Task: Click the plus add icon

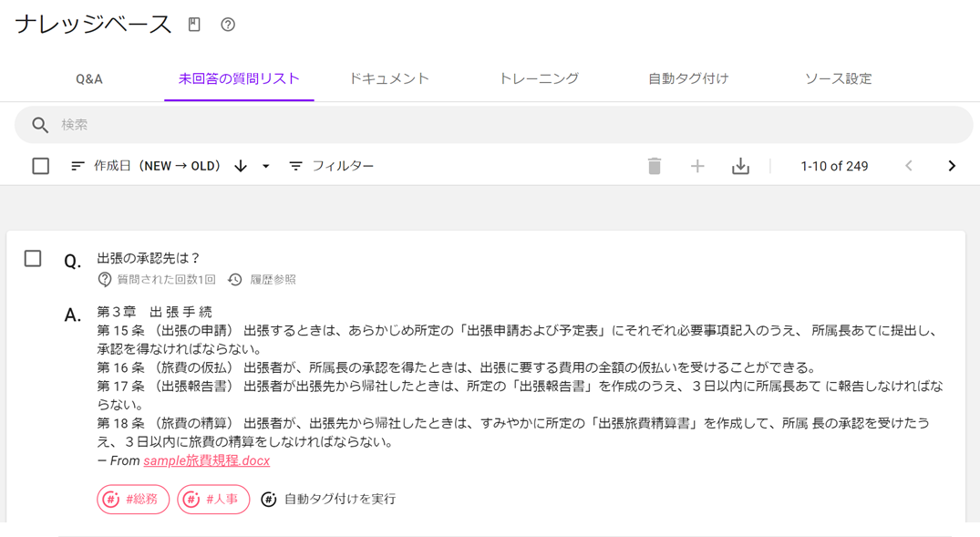Action: tap(697, 166)
